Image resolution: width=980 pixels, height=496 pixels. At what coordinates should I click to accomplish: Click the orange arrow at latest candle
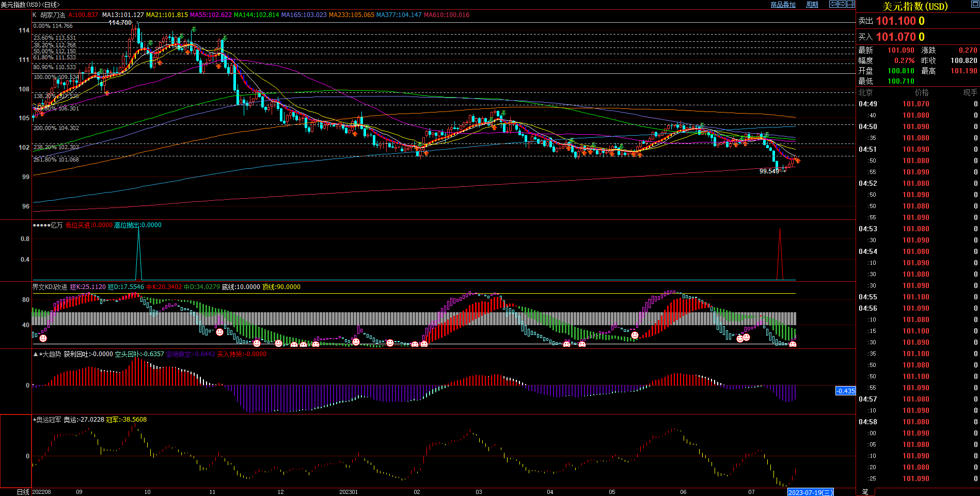pos(798,161)
